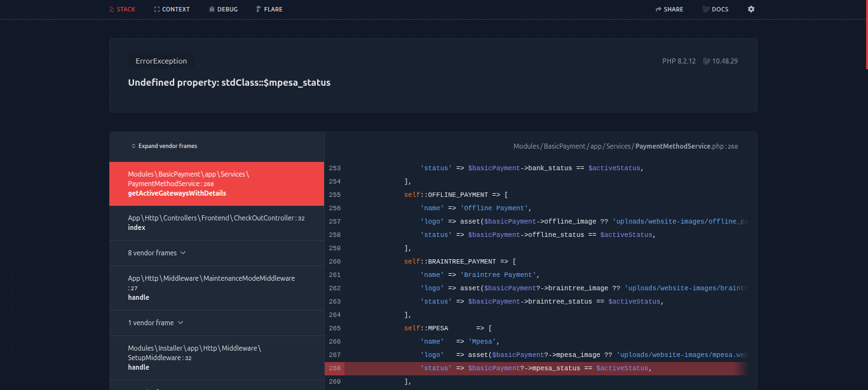Screen dimensions: 868x390
Task: Click the Flare icon in navigation
Action: [258, 10]
